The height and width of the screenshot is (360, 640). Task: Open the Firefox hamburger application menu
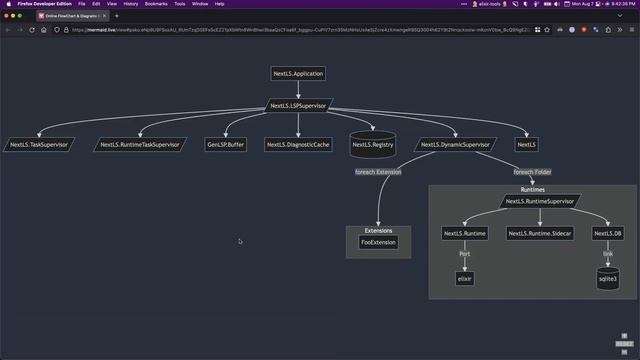click(x=632, y=30)
